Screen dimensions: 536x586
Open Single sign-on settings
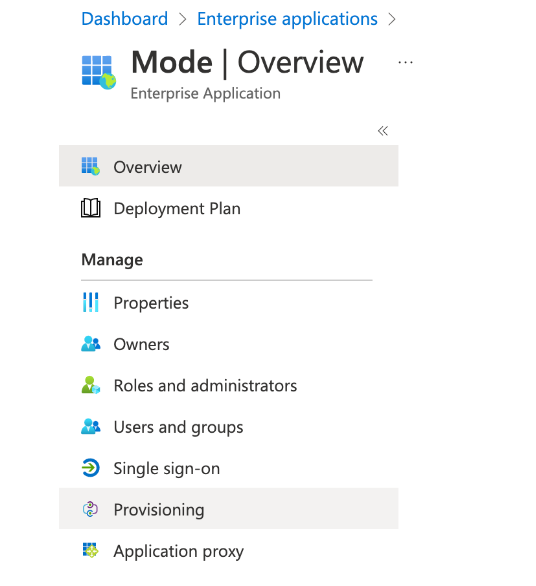pyautogui.click(x=228, y=468)
